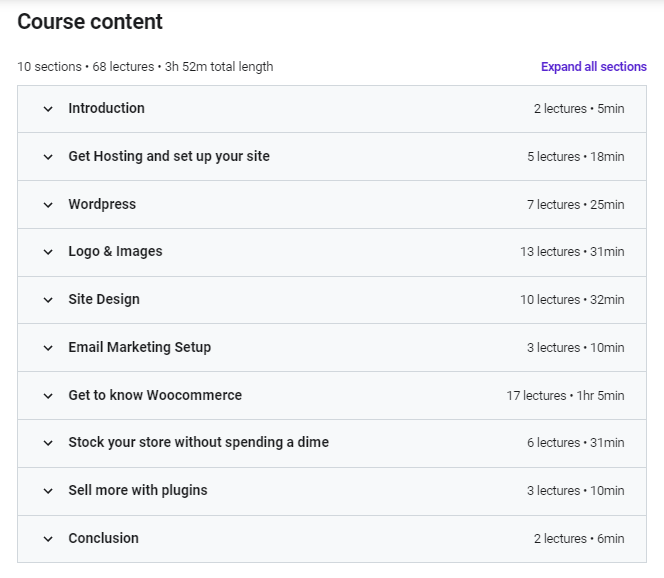Image resolution: width=664 pixels, height=578 pixels.
Task: Click the Course content heading
Action: click(90, 22)
